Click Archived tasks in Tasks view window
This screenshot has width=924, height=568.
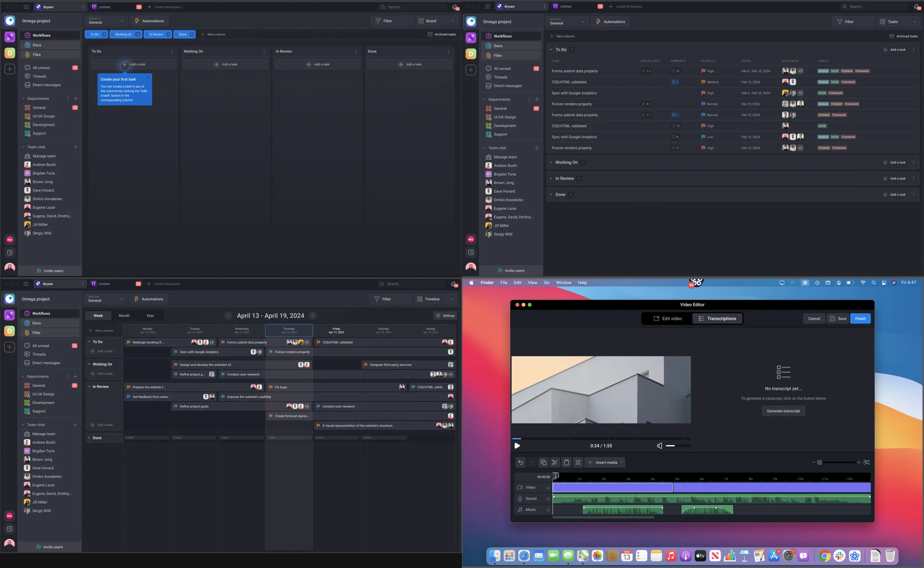coord(903,36)
